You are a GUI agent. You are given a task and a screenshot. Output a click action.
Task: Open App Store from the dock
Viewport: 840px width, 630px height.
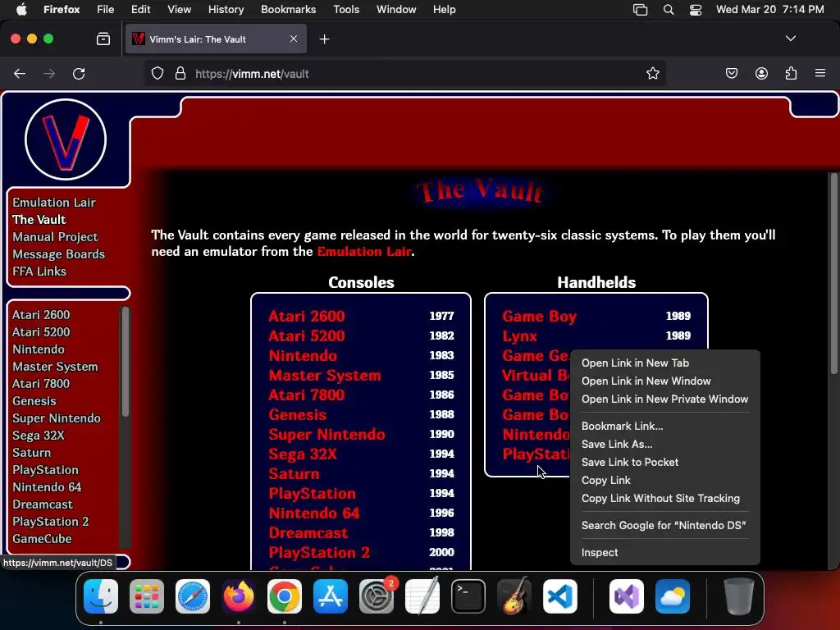click(331, 596)
